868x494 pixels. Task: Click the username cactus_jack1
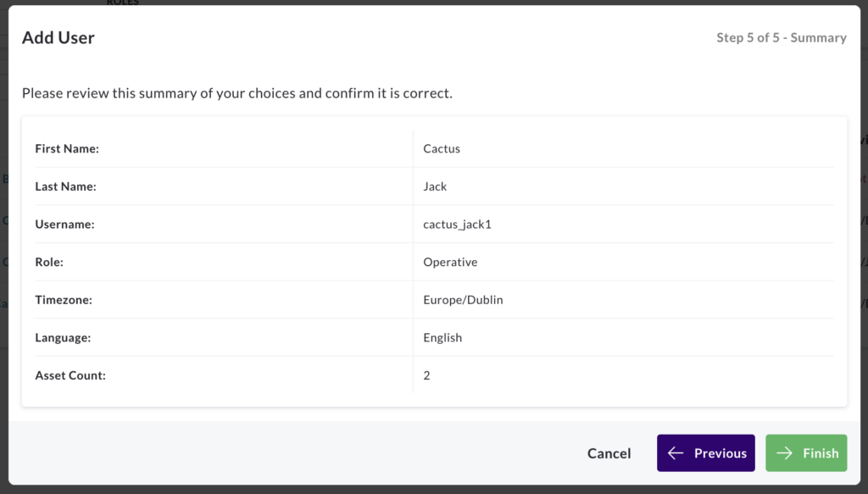pos(457,224)
